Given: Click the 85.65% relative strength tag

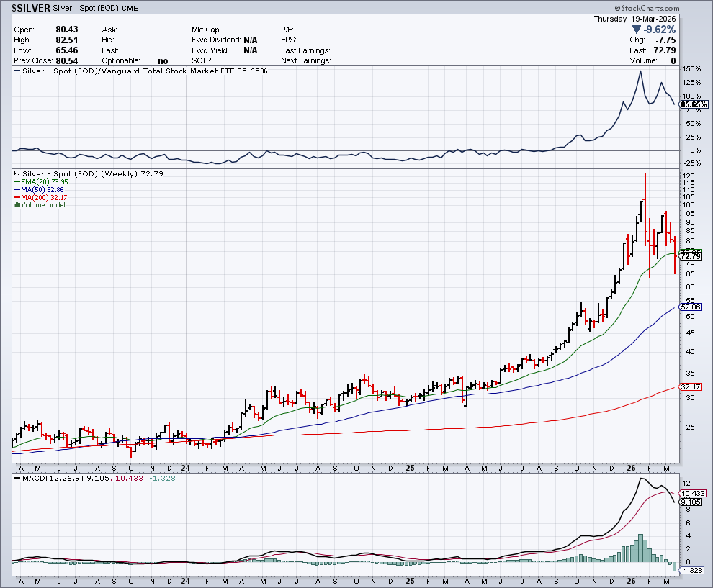Looking at the screenshot, I should 693,104.
